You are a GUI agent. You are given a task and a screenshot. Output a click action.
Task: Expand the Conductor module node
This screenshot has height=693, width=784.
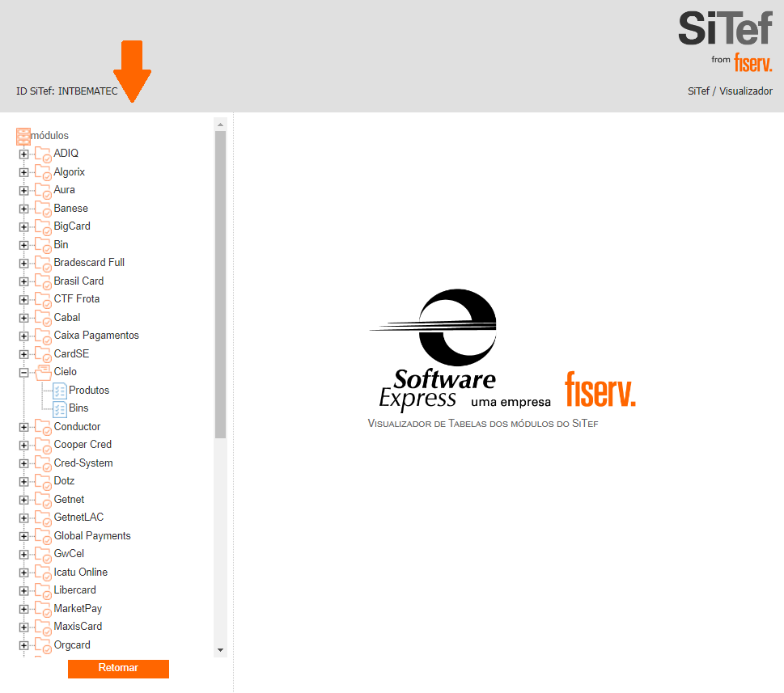23,427
